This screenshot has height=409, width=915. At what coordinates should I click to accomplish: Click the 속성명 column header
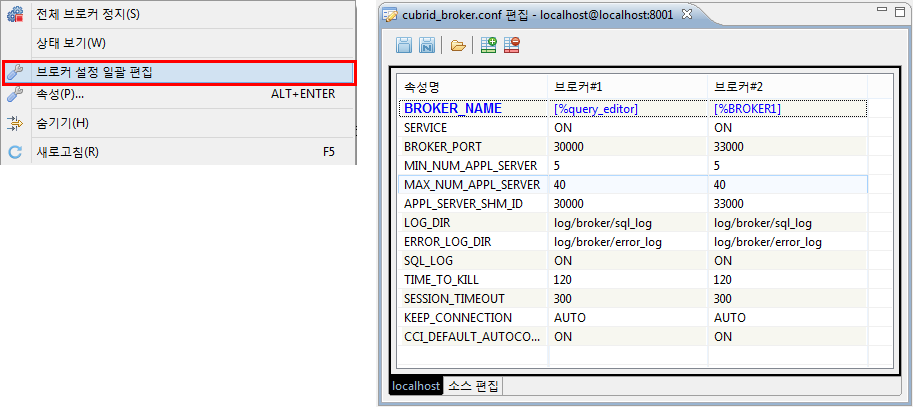(x=422, y=87)
